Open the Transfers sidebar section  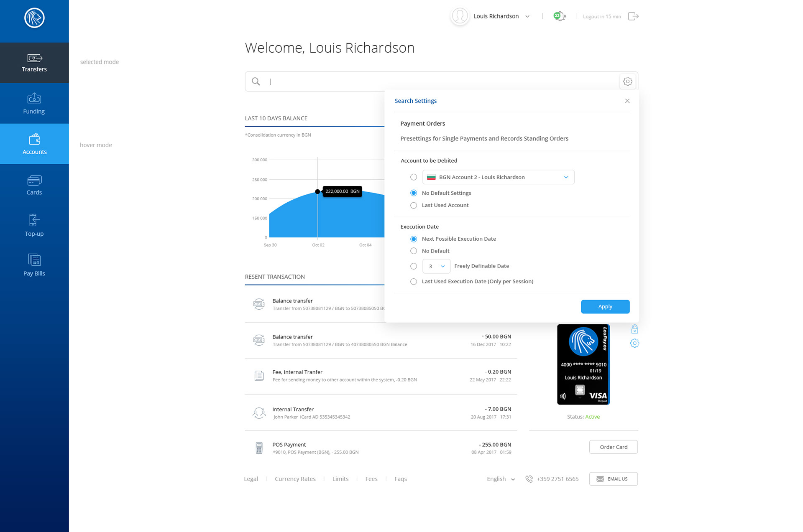pyautogui.click(x=34, y=63)
